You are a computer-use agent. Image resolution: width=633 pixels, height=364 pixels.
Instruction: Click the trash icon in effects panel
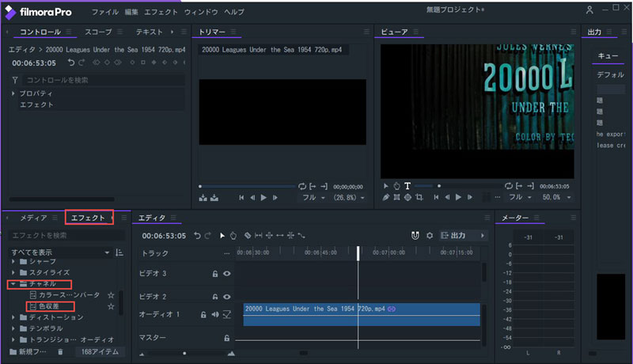[60, 352]
